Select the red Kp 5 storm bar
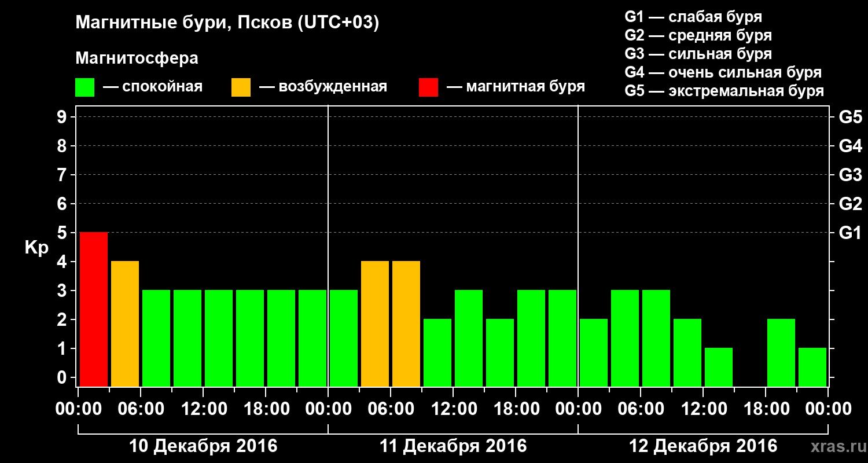The width and height of the screenshot is (868, 463). pyautogui.click(x=94, y=309)
